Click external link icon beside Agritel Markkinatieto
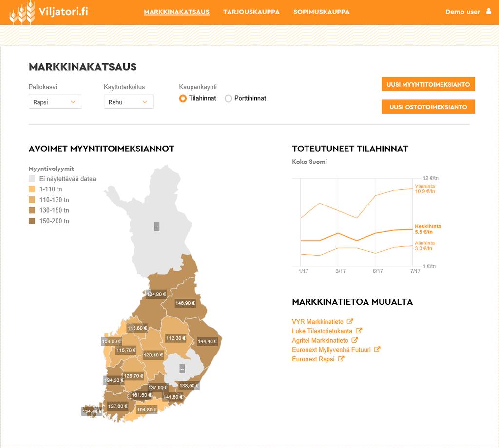 point(355,340)
